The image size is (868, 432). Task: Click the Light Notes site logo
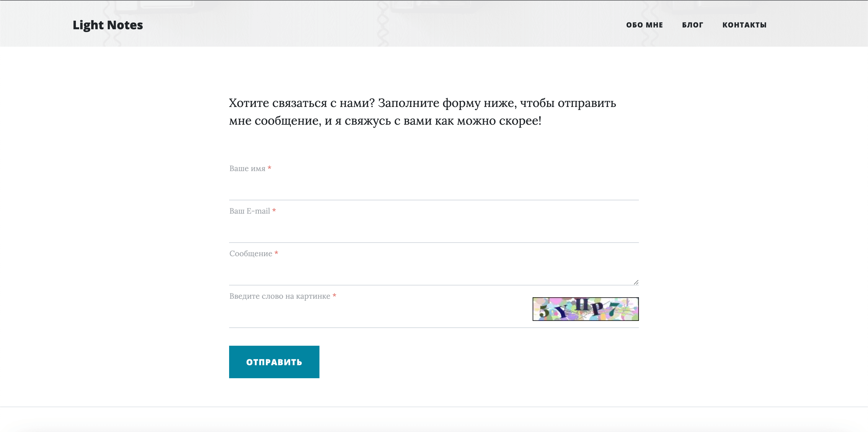[108, 25]
